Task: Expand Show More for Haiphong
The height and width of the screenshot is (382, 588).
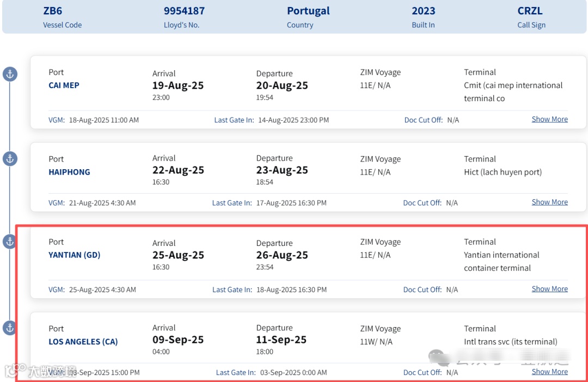Action: pyautogui.click(x=549, y=202)
